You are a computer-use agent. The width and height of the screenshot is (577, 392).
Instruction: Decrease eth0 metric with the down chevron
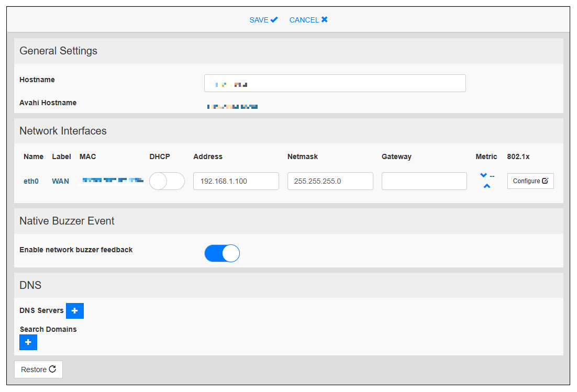pos(483,175)
